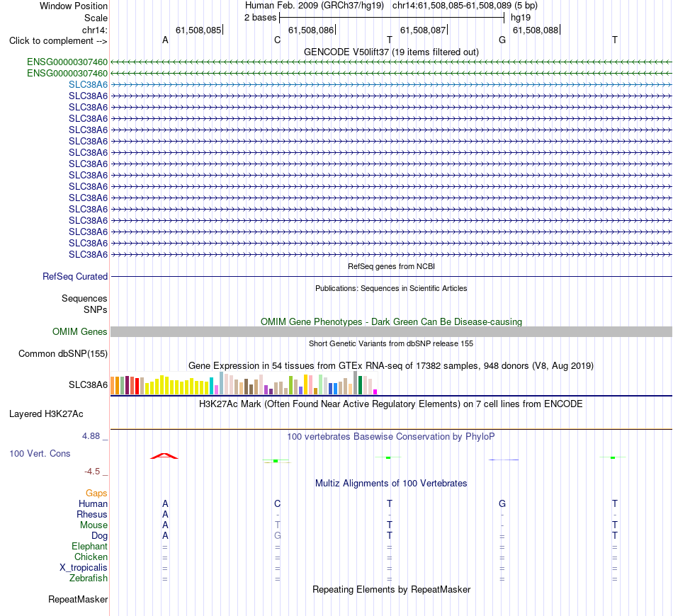The width and height of the screenshot is (673, 616).
Task: Open the GENCODE V50lift37 track title
Action: pyautogui.click(x=391, y=52)
